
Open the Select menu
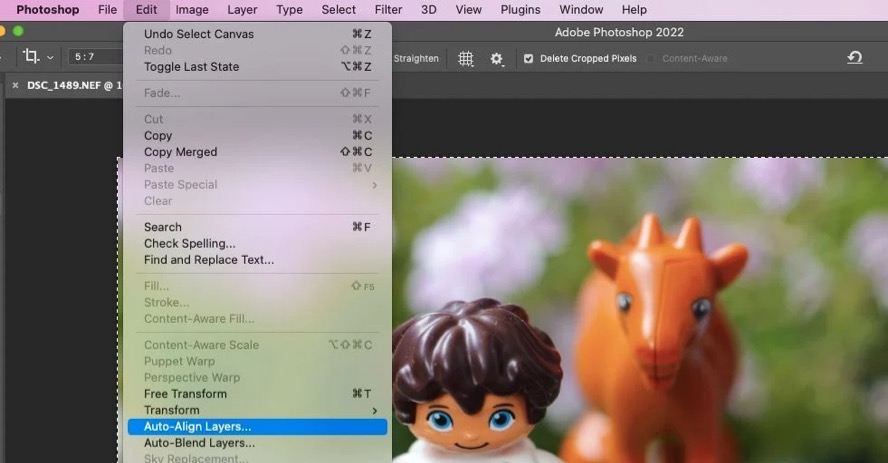click(x=339, y=10)
